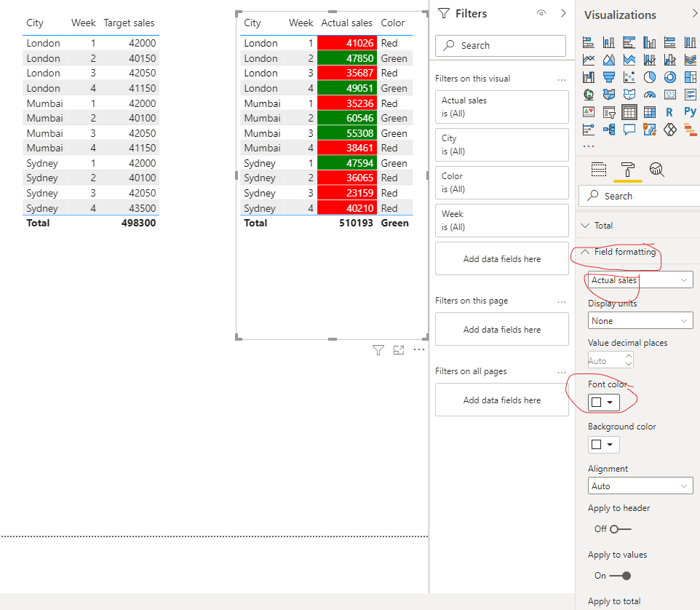700x610 pixels.
Task: Select the Stacked area chart visual
Action: pos(629,60)
